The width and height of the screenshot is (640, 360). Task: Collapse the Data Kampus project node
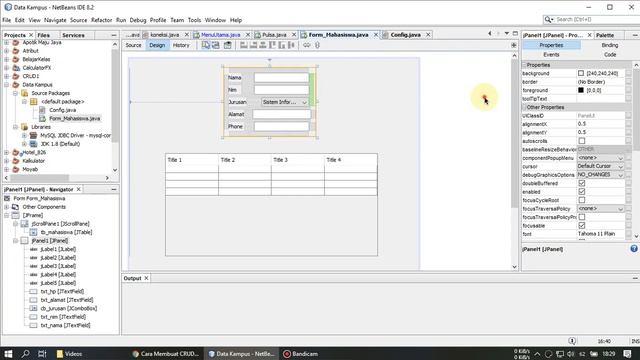coord(7,84)
